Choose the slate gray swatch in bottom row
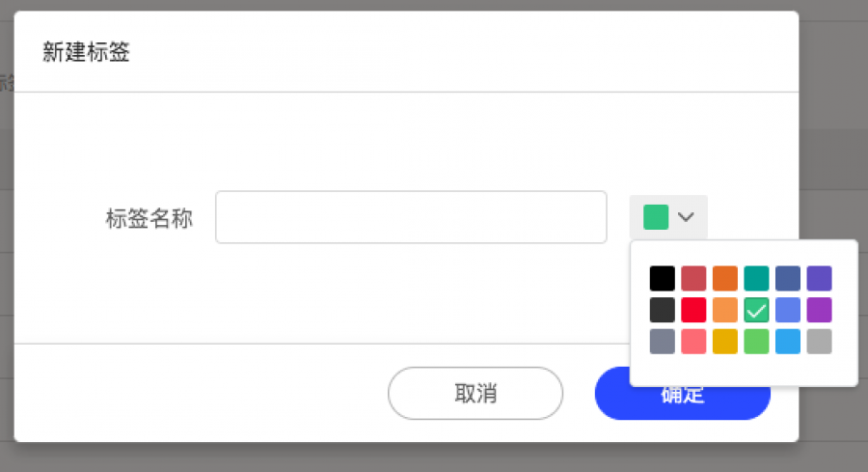The height and width of the screenshot is (472, 868). coord(662,342)
